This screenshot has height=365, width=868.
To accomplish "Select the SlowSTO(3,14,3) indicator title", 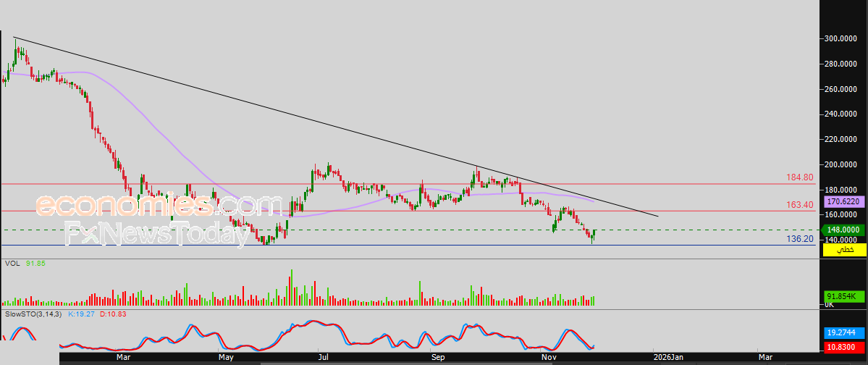I will (x=34, y=314).
